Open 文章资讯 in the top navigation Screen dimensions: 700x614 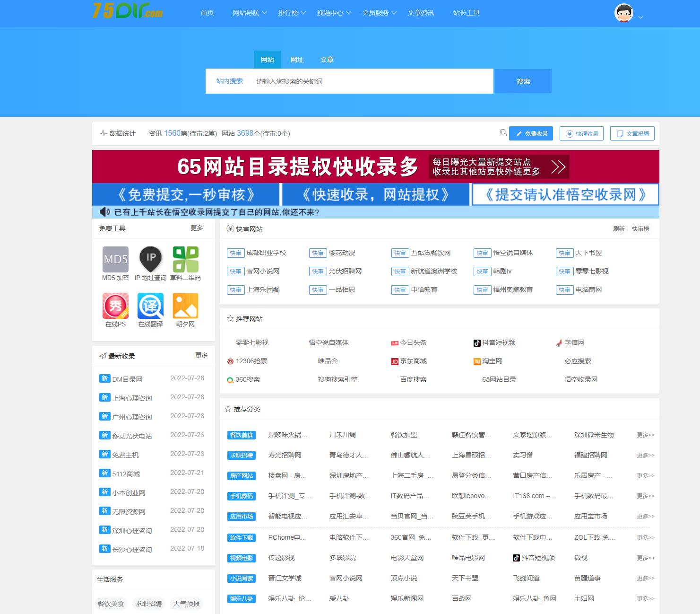[x=421, y=13]
